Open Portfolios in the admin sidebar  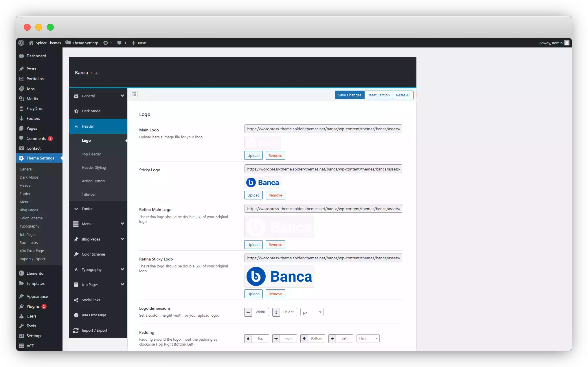(39, 79)
